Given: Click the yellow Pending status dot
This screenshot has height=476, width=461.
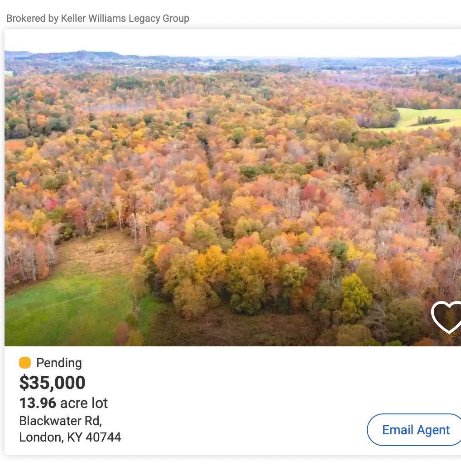Looking at the screenshot, I should coord(25,363).
